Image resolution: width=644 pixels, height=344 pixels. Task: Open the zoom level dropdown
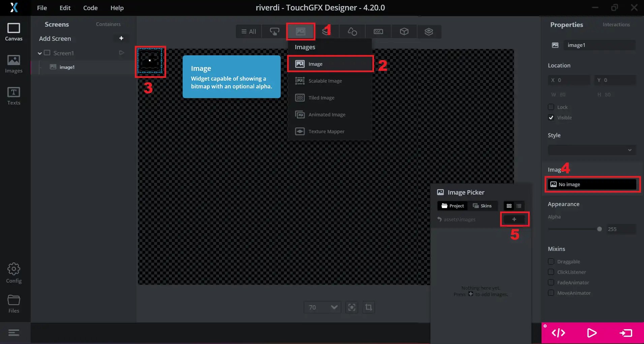(323, 307)
